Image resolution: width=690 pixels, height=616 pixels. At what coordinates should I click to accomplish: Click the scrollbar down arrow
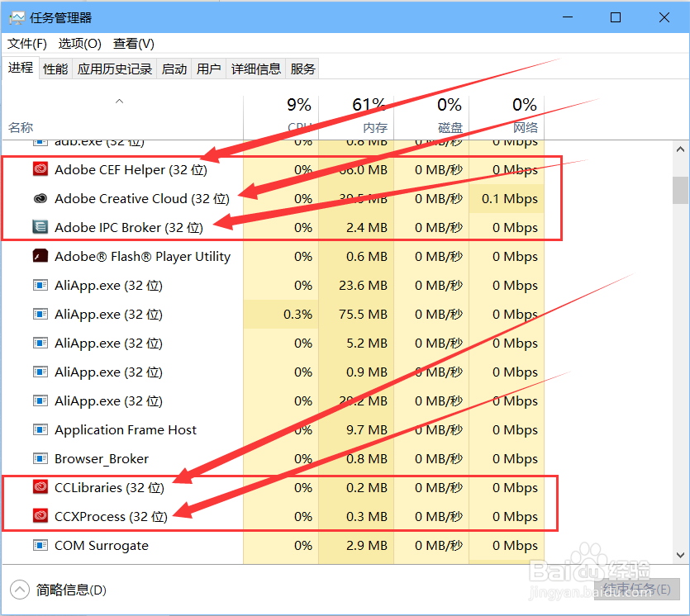point(680,555)
